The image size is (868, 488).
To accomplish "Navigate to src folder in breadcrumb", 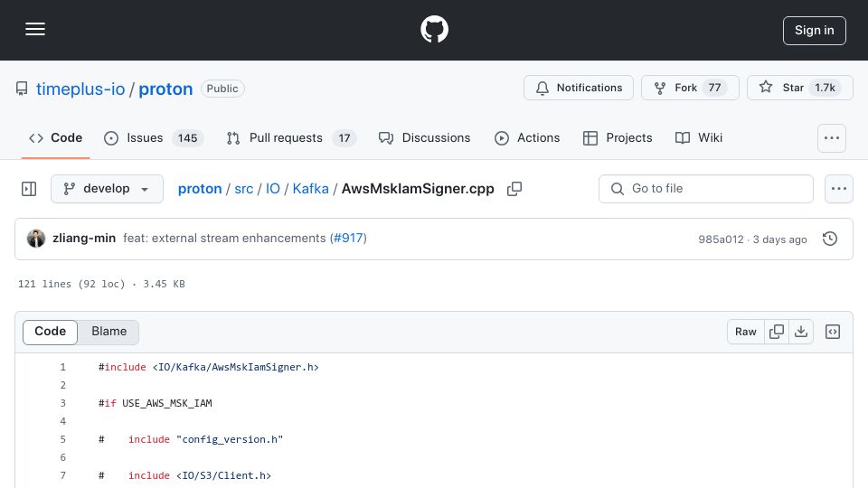I will coord(243,189).
